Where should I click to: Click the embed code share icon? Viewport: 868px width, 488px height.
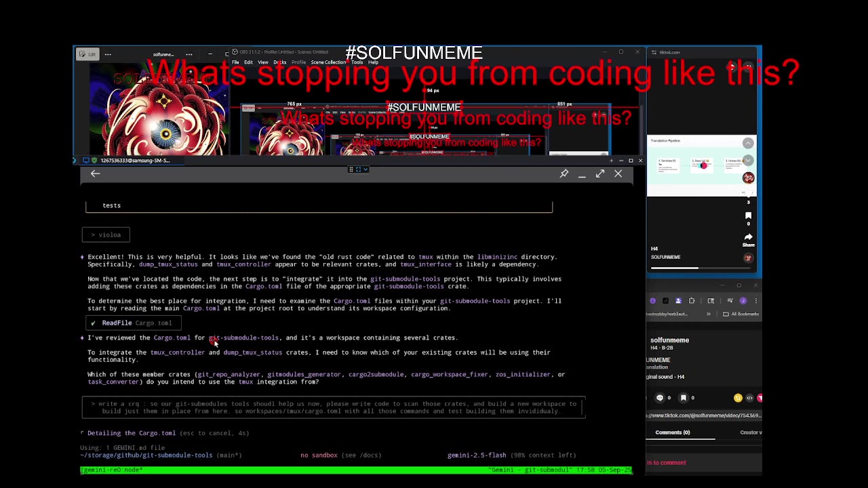tap(749, 398)
